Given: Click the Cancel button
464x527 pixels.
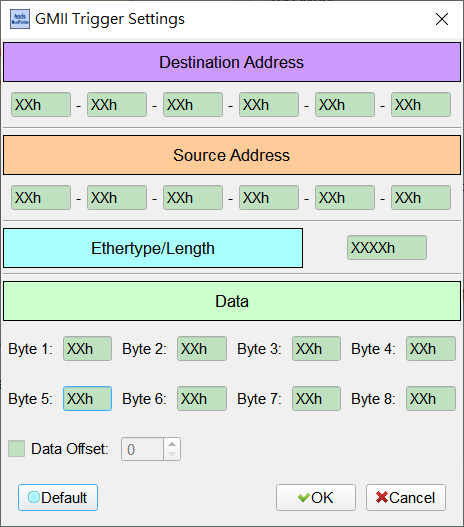Looking at the screenshot, I should (x=406, y=497).
